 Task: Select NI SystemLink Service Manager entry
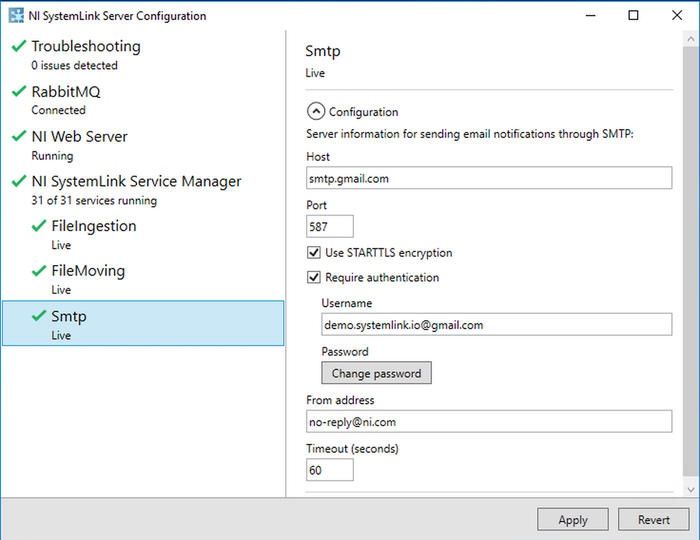(x=143, y=190)
